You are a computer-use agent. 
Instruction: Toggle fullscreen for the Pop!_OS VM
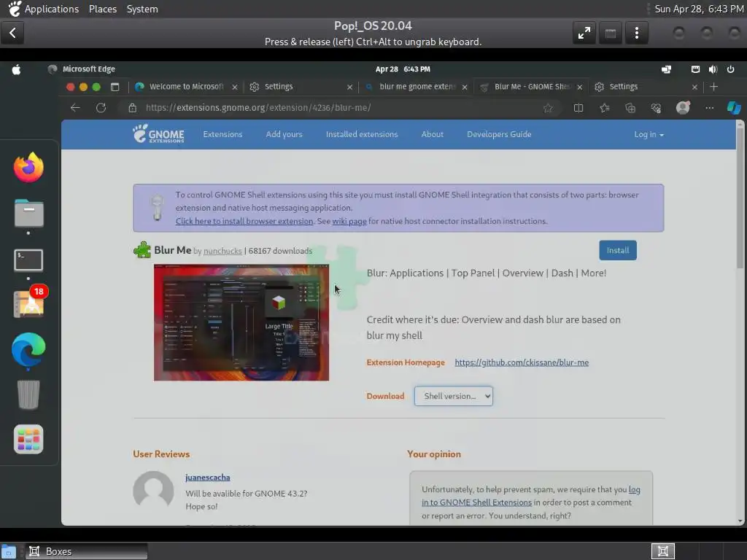(584, 33)
